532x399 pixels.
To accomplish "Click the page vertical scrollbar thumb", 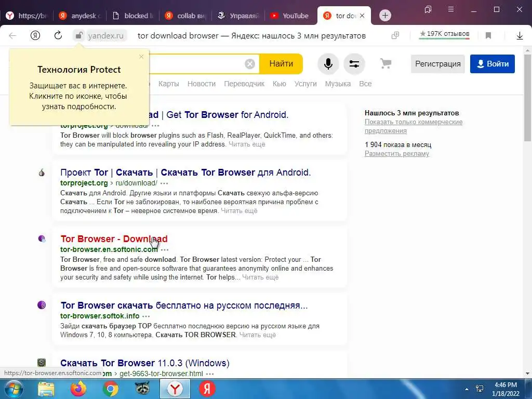I will tap(527, 98).
